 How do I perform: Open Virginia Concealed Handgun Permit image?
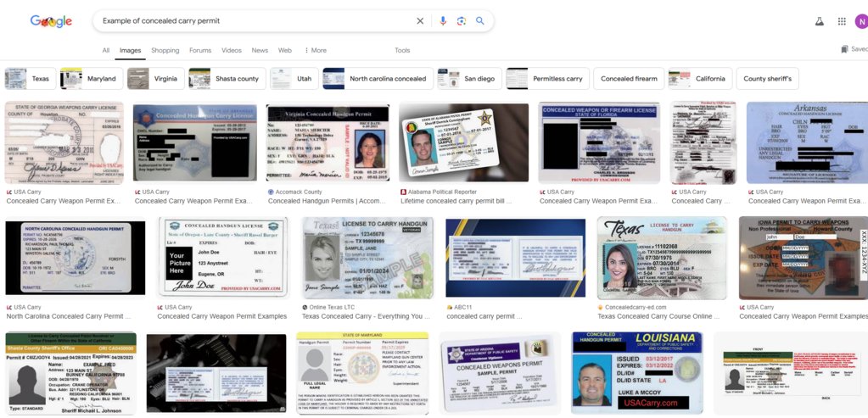[x=328, y=142]
